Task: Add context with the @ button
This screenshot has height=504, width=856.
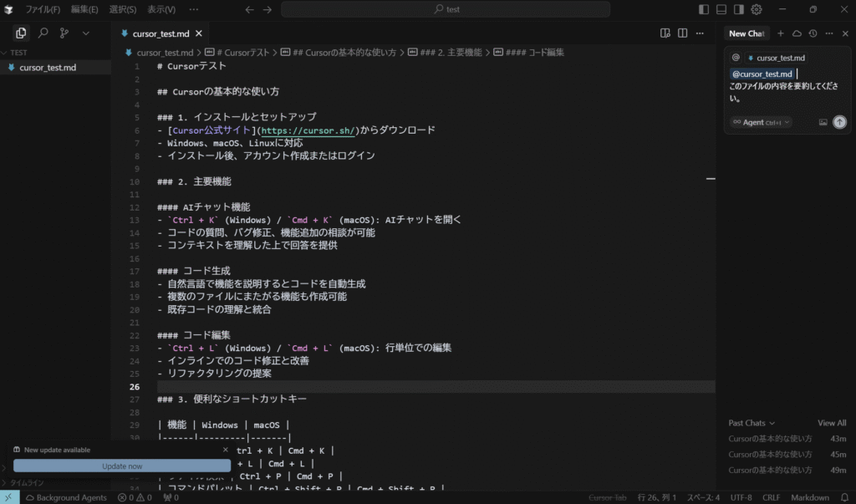Action: coord(736,58)
